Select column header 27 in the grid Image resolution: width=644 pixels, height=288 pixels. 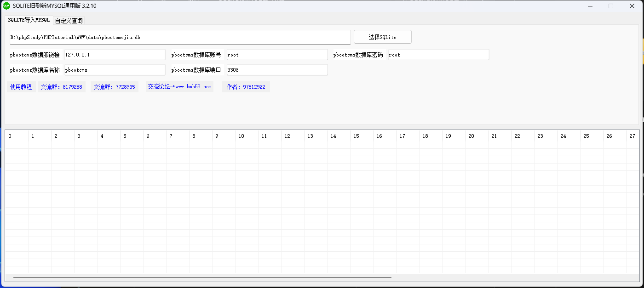pyautogui.click(x=632, y=136)
